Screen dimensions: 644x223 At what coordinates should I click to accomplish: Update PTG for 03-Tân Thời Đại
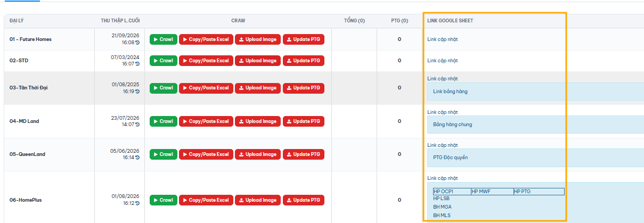point(304,88)
